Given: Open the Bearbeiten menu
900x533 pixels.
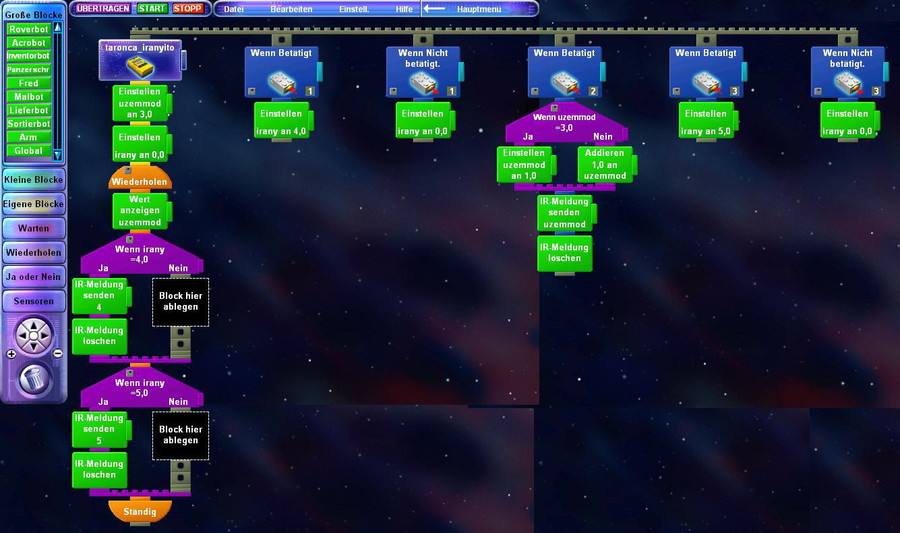Looking at the screenshot, I should tap(292, 9).
